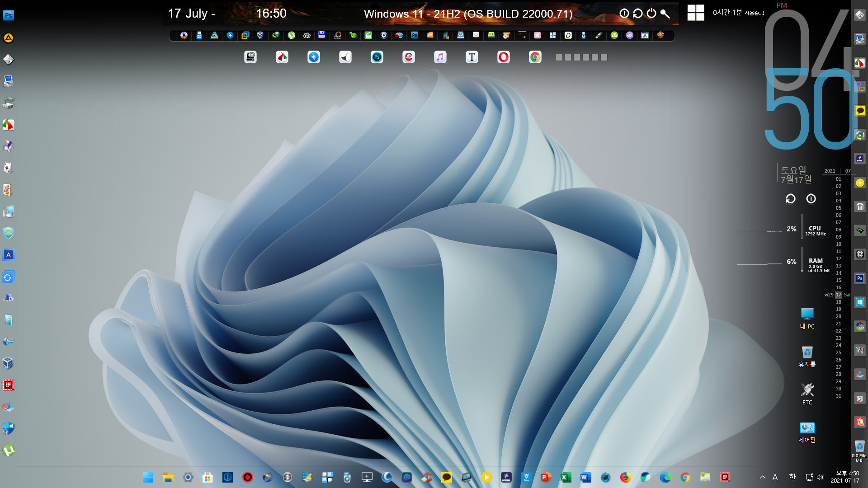The height and width of the screenshot is (488, 868).
Task: Open the volume speaker icon in tray
Action: (x=821, y=477)
